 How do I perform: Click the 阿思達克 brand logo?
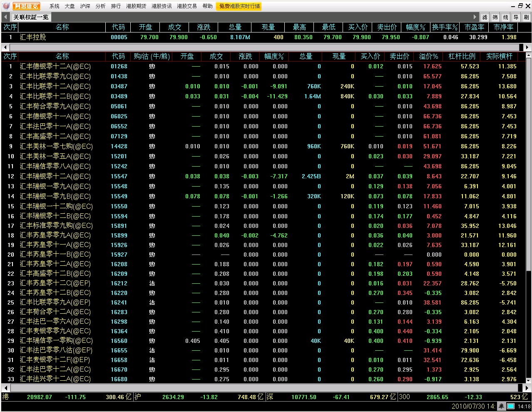26,6
